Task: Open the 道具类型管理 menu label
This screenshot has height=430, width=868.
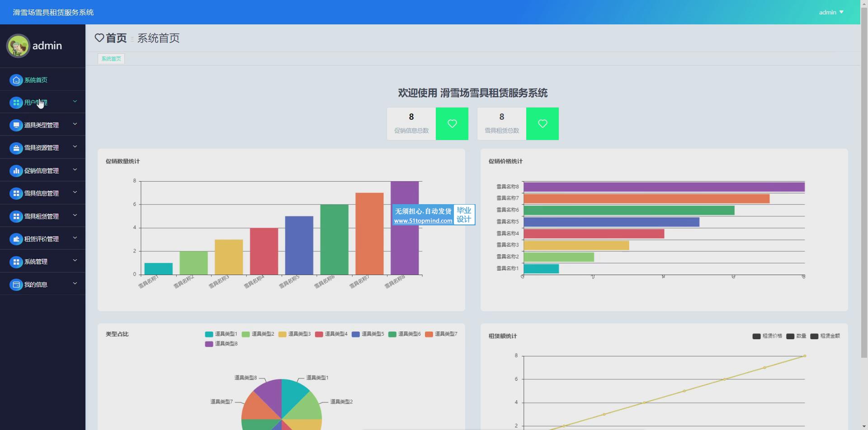Action: pyautogui.click(x=42, y=125)
